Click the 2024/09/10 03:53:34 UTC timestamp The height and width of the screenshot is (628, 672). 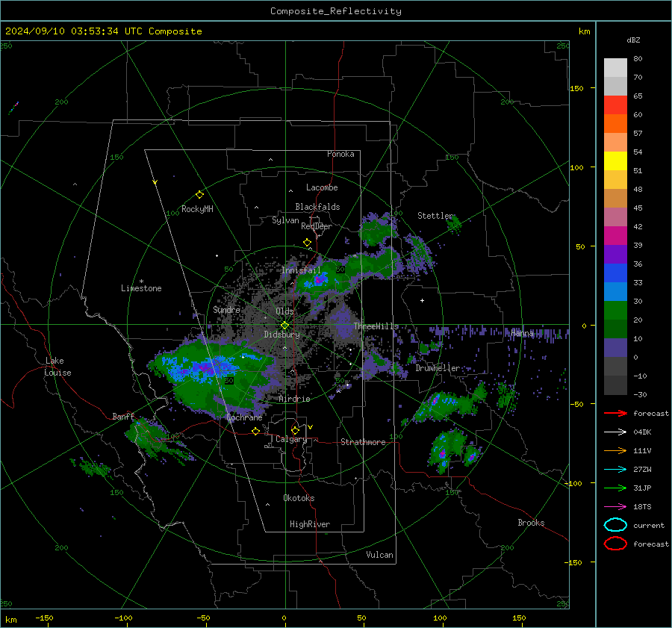click(103, 31)
